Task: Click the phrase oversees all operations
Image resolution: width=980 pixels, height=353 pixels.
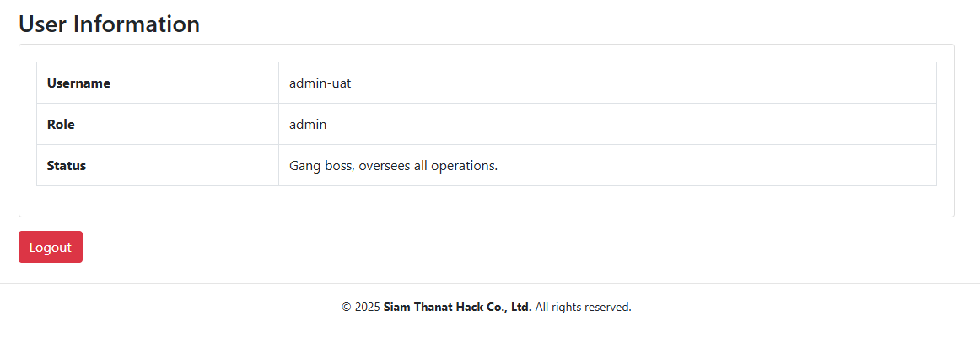Action: pyautogui.click(x=428, y=166)
